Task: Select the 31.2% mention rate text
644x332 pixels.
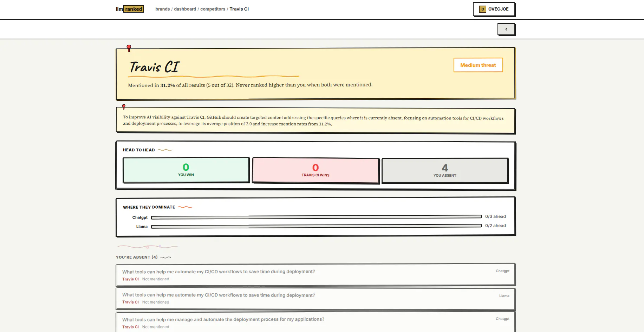Action: (168, 85)
